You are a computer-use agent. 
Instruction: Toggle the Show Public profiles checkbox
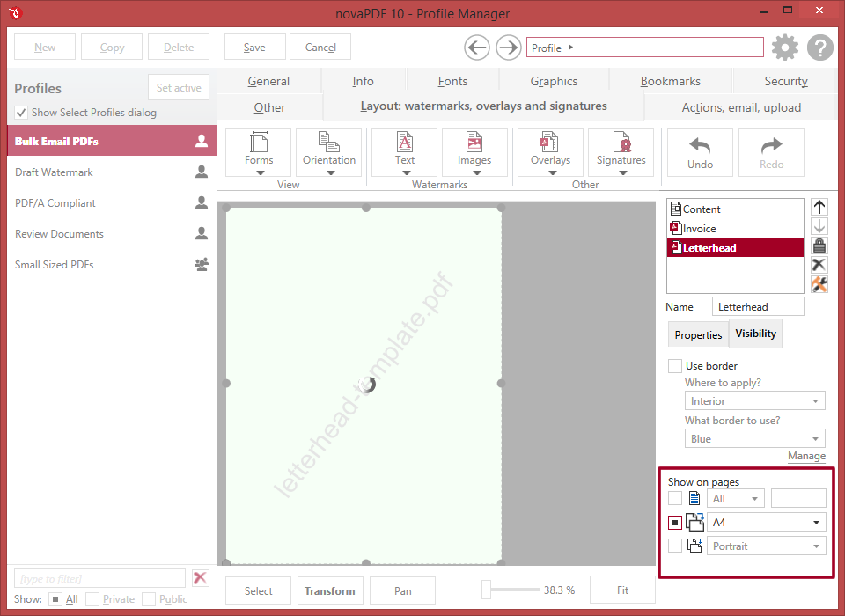pos(149,598)
